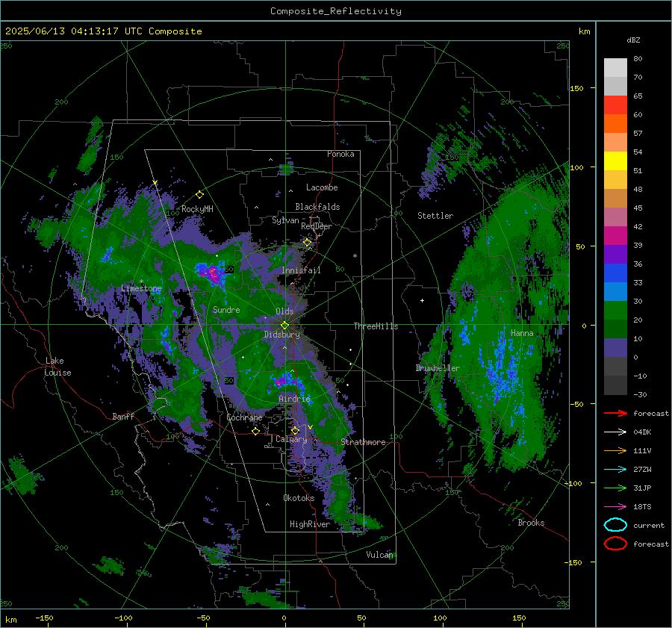Select the slate purple 10 dBZ swatch
Screen dimensions: 672x628
(x=615, y=348)
